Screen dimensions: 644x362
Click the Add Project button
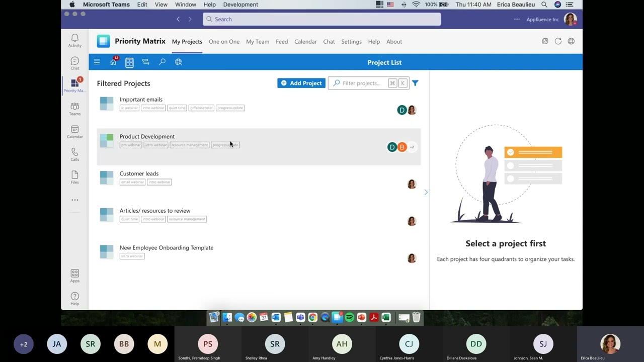click(x=301, y=83)
